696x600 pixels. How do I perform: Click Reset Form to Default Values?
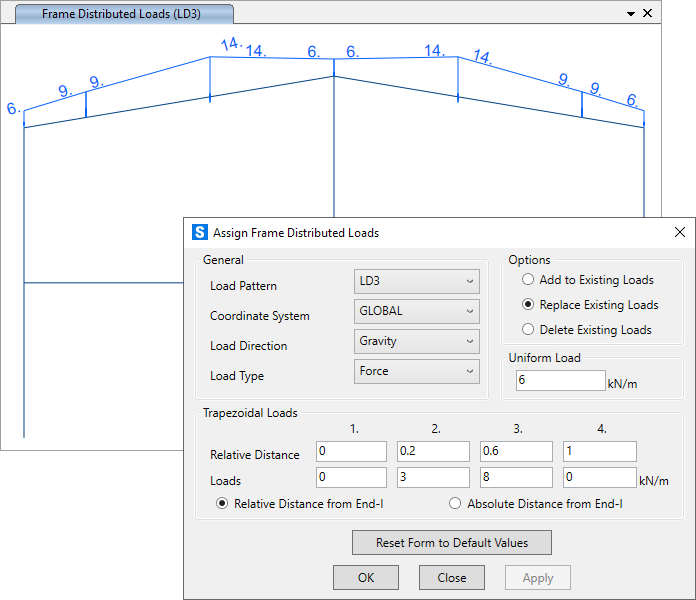451,543
